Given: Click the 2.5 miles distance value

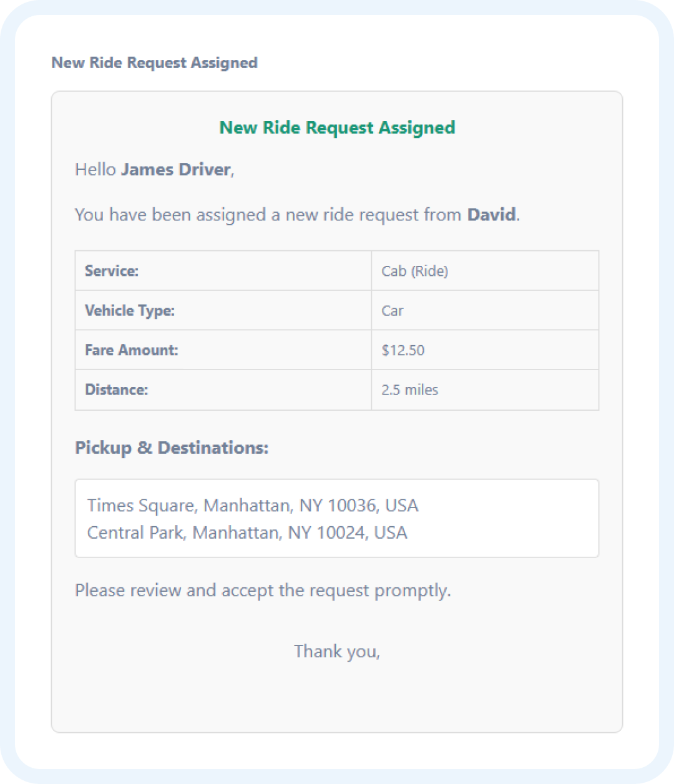Looking at the screenshot, I should tap(410, 390).
